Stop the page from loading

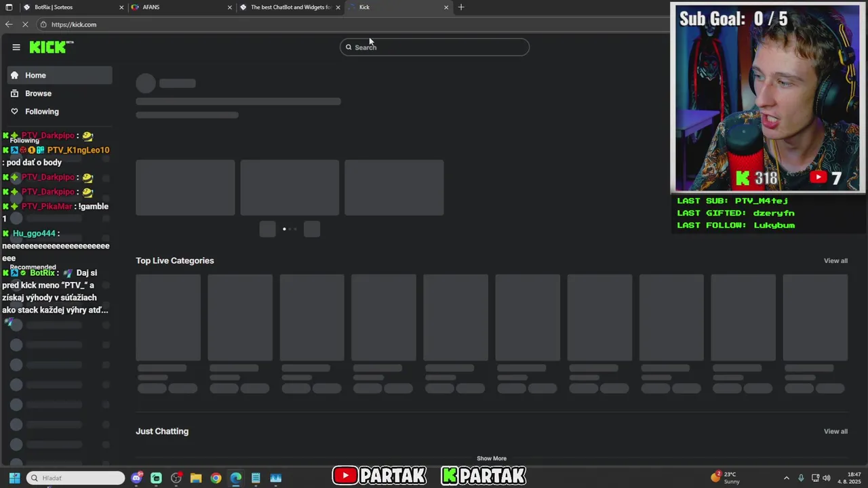click(25, 24)
